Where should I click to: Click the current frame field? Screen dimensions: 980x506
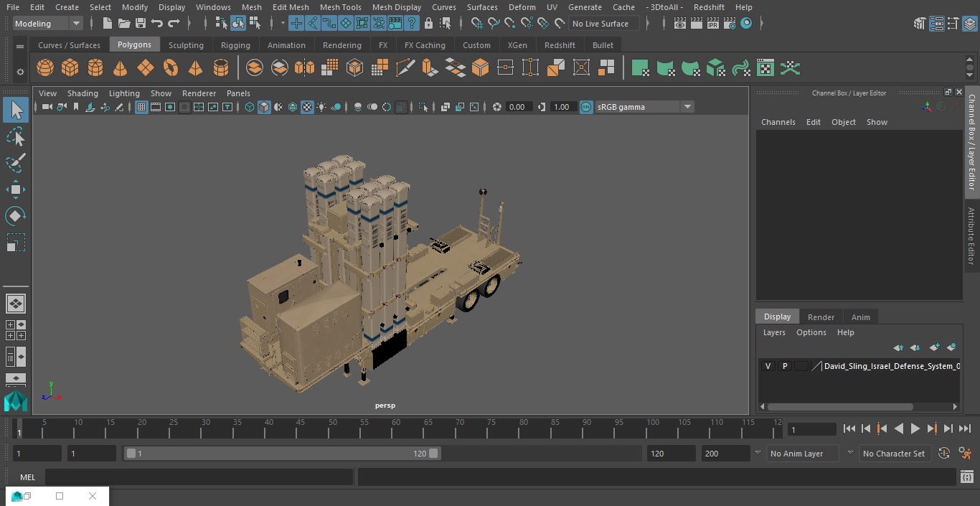(812, 429)
